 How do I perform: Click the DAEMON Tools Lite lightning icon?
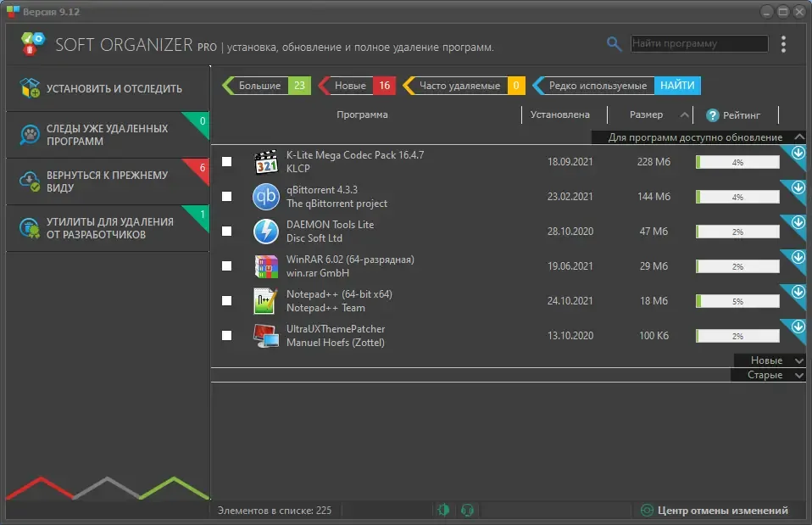(x=265, y=232)
